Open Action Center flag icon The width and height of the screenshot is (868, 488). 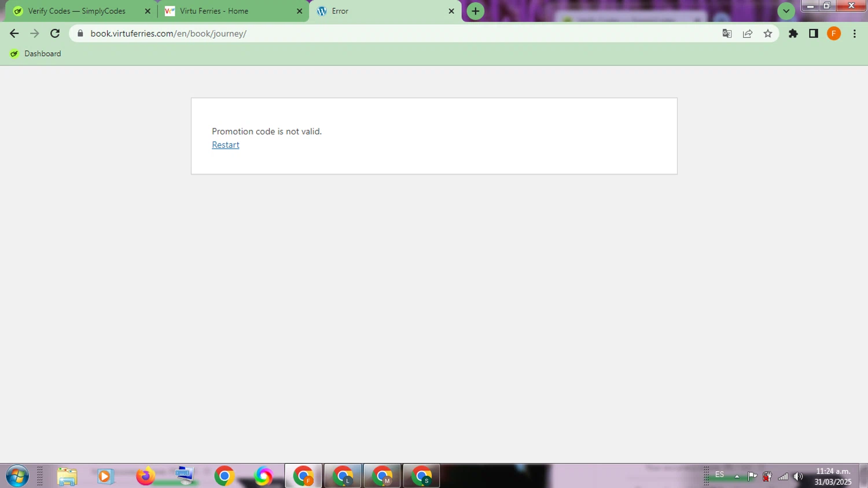point(752,476)
